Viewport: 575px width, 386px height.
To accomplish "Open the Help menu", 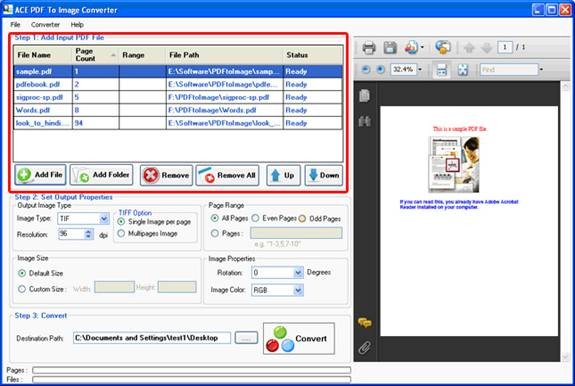I will coord(77,25).
